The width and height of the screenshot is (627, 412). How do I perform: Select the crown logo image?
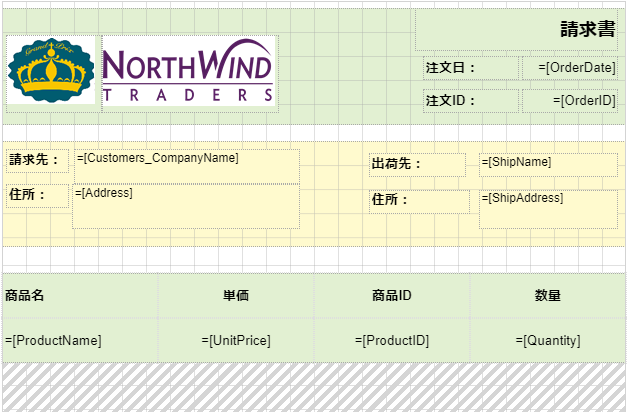click(50, 70)
